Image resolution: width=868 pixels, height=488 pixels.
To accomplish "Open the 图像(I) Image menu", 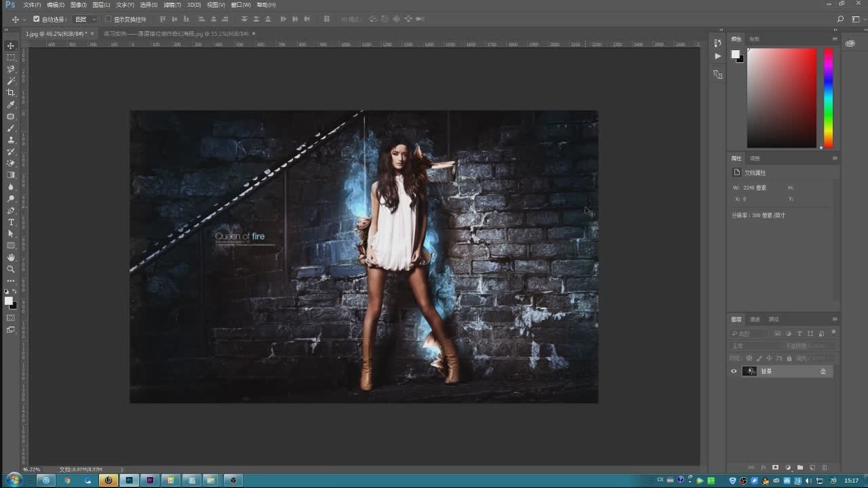I will [x=78, y=5].
